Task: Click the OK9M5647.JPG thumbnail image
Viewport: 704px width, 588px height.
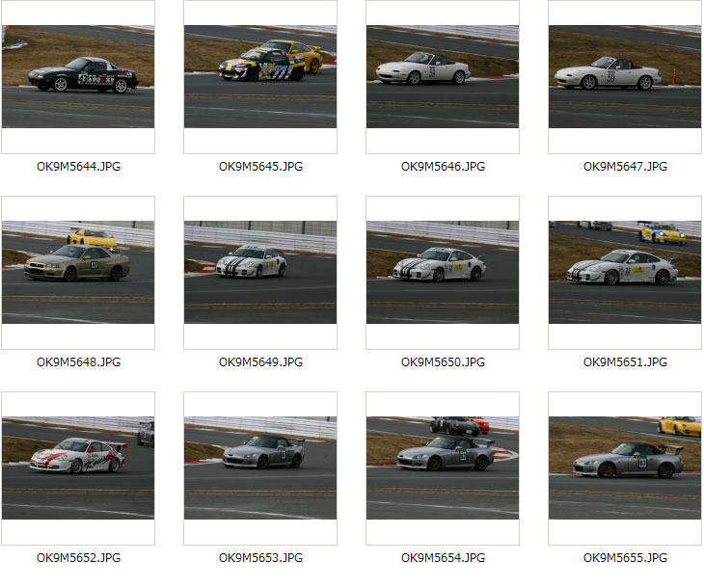Action: click(x=625, y=77)
